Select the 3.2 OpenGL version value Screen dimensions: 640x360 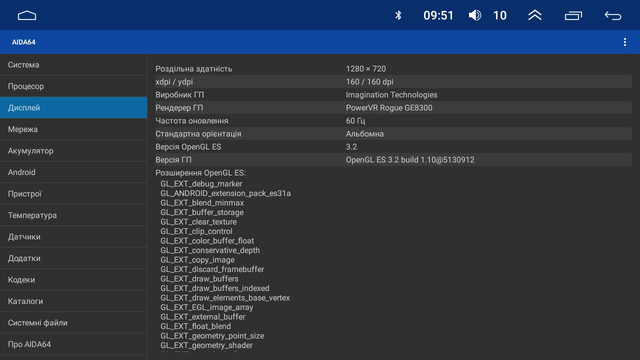coord(351,147)
